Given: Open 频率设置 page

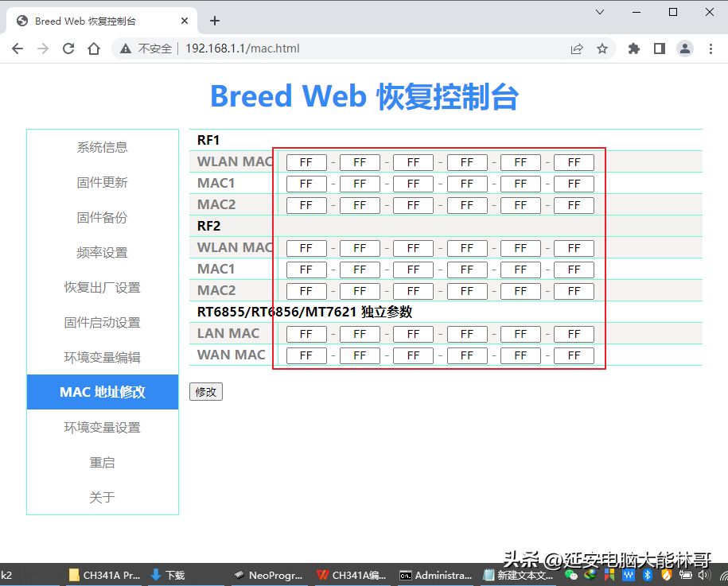Looking at the screenshot, I should click(102, 252).
